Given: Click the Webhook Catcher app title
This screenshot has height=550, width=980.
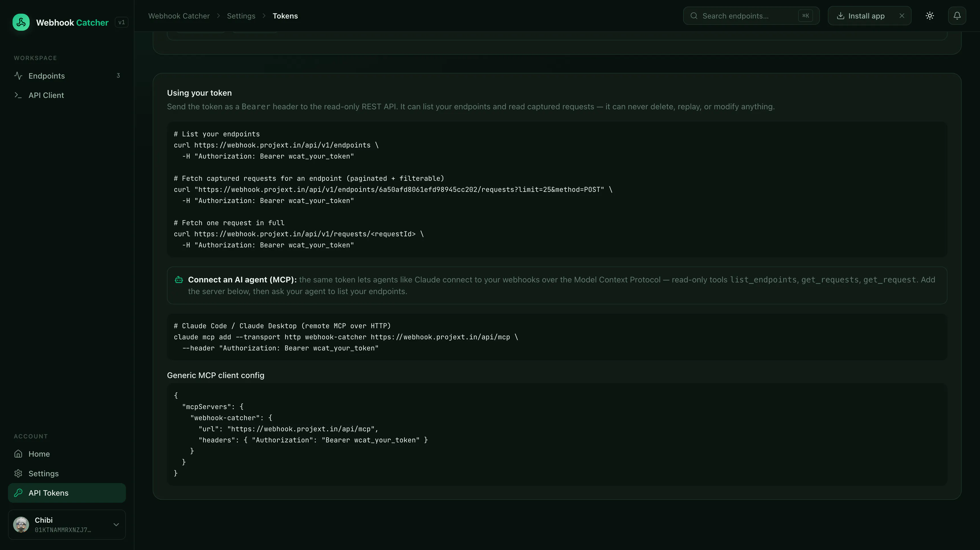Looking at the screenshot, I should click(72, 22).
